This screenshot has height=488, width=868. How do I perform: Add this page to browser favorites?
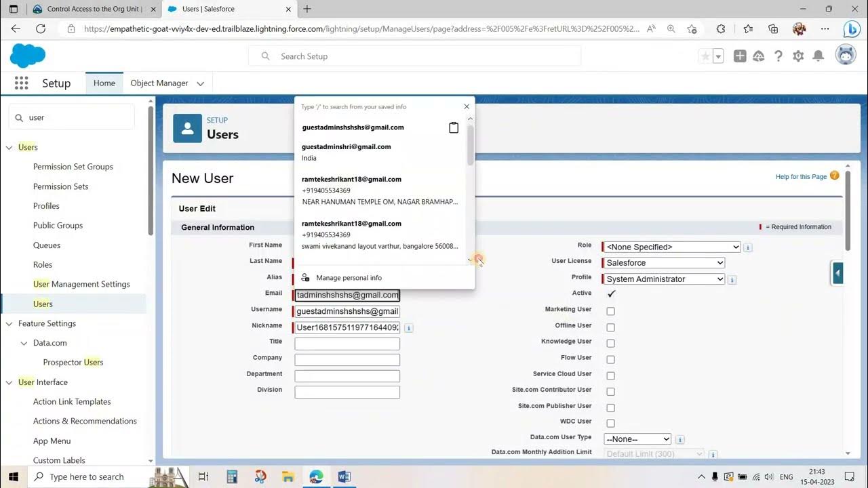[x=692, y=29]
